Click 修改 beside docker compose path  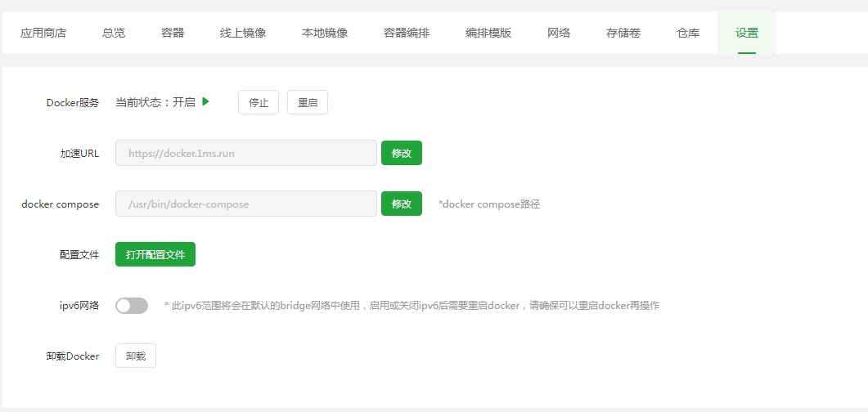tap(402, 204)
